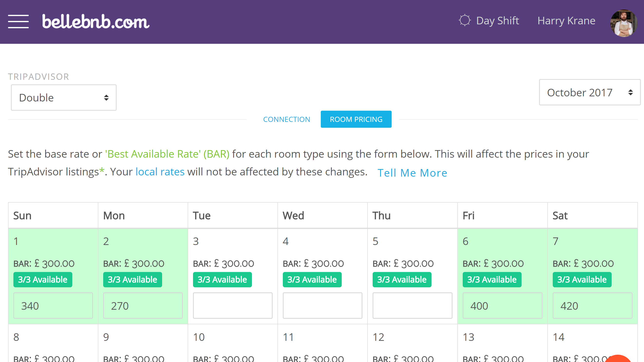Click the Tell Me More link
The height and width of the screenshot is (362, 644).
[x=412, y=172]
